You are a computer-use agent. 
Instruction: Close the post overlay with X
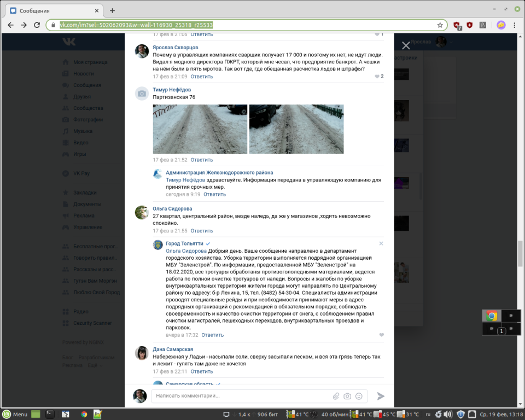(x=406, y=46)
